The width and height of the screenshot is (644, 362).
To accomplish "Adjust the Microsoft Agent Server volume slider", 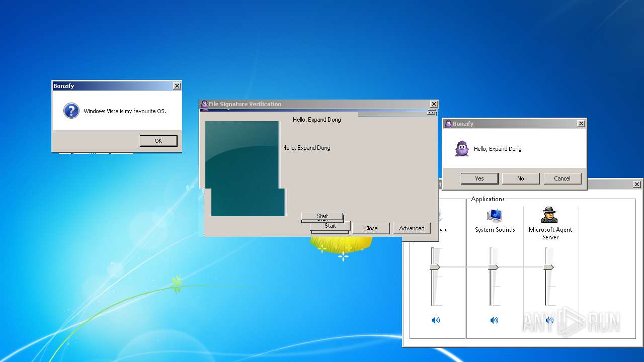I will (549, 267).
